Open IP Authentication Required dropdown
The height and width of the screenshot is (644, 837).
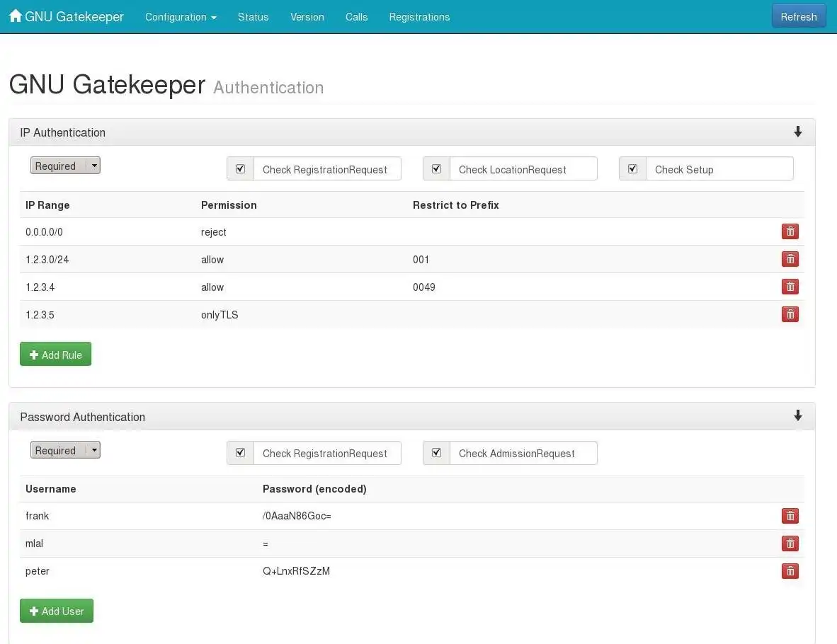pos(65,166)
